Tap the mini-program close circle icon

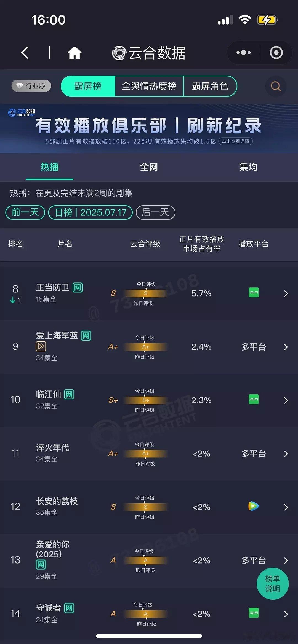276,53
